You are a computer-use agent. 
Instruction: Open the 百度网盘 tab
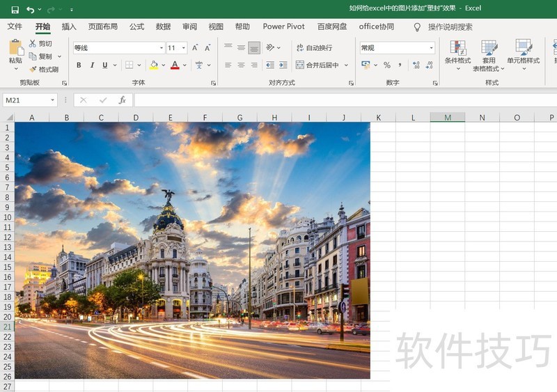[332, 26]
